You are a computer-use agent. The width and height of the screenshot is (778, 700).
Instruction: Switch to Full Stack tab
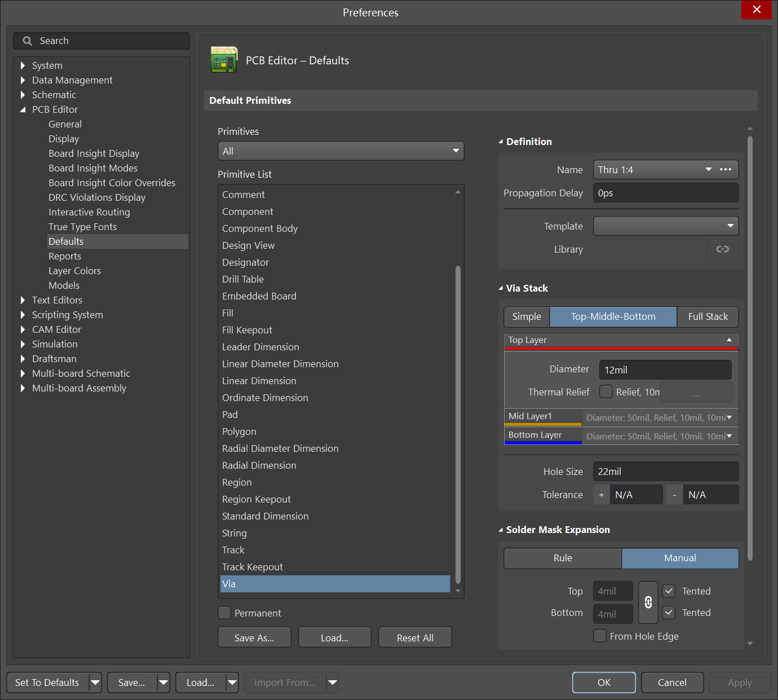(x=708, y=316)
